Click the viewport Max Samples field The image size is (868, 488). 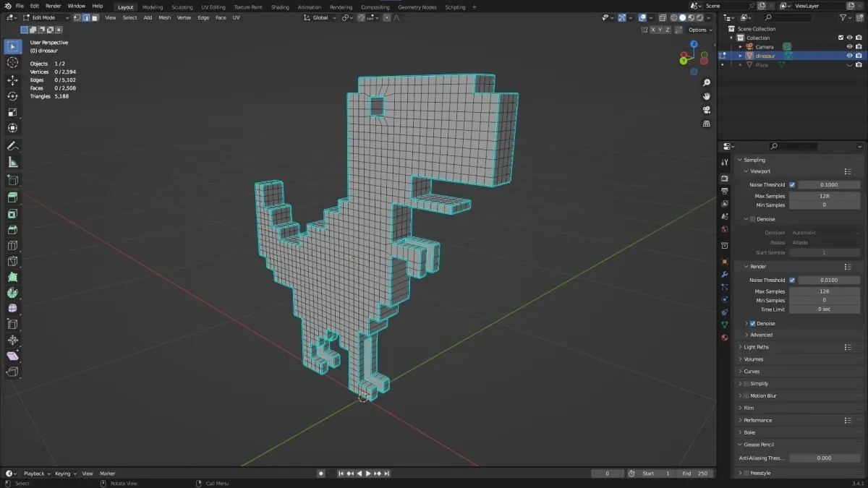click(x=824, y=196)
